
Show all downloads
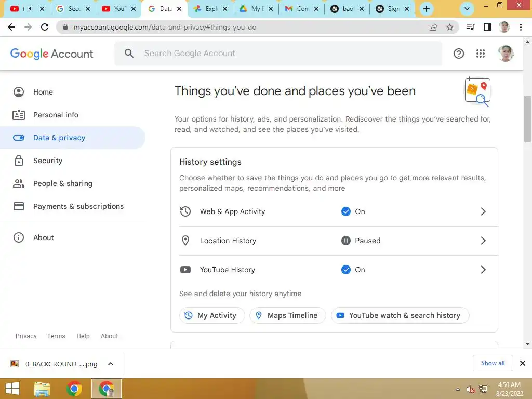pos(493,363)
